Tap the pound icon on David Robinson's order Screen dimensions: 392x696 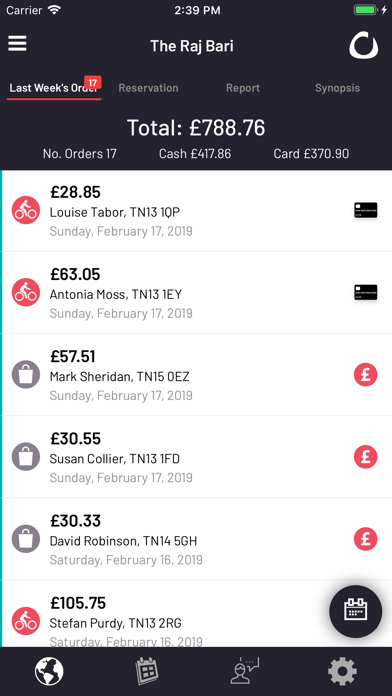click(366, 539)
